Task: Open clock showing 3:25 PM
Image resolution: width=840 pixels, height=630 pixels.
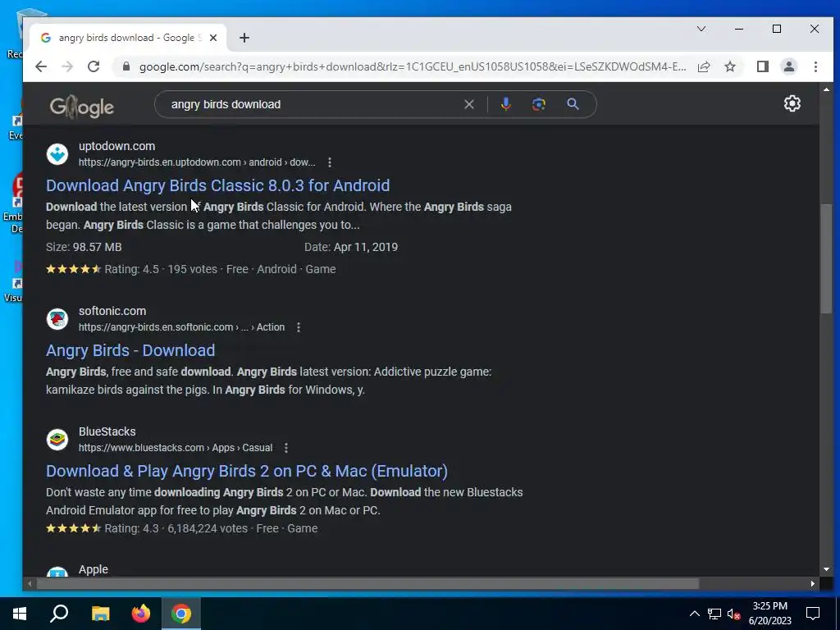Action: click(769, 614)
